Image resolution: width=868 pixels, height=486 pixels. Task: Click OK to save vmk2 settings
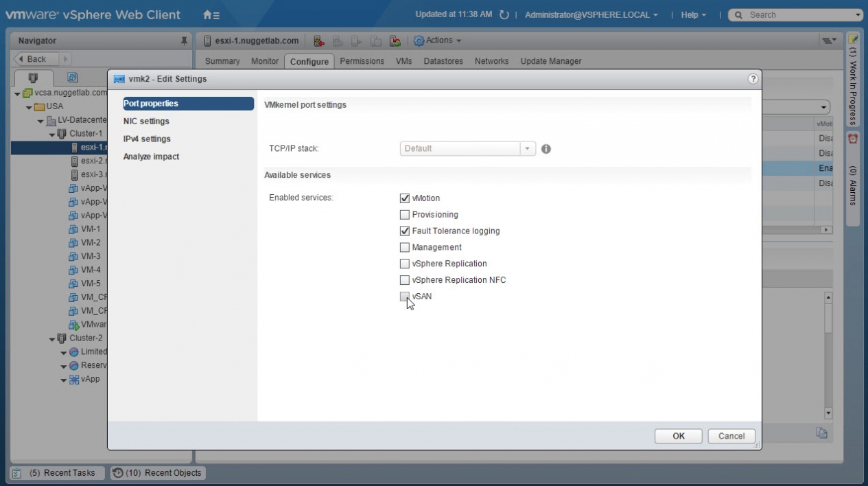(678, 436)
